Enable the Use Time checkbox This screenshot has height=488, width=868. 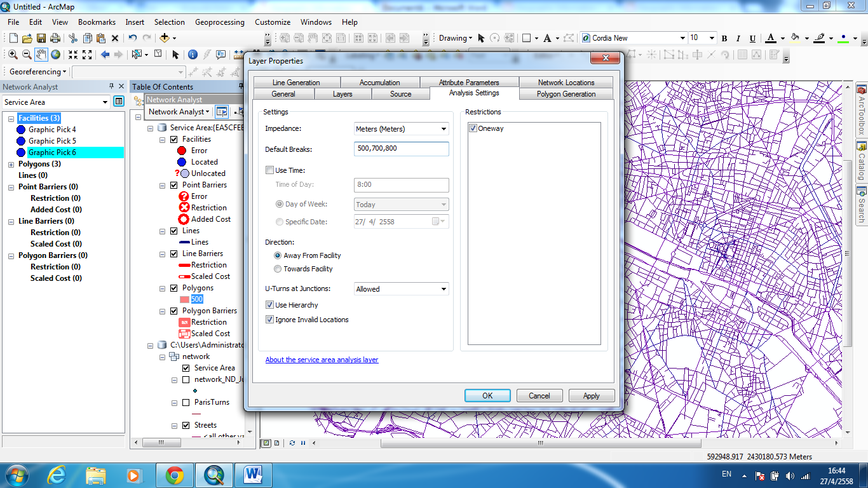click(270, 170)
